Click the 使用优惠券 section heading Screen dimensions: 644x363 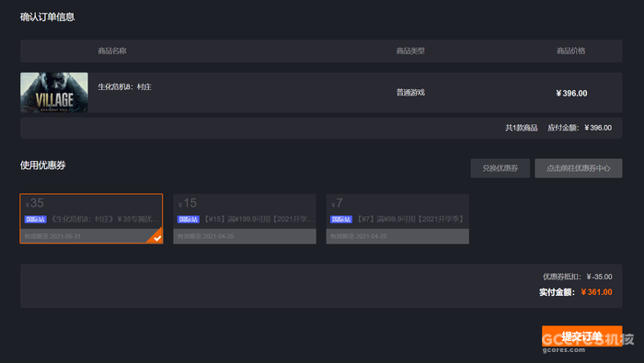[42, 165]
